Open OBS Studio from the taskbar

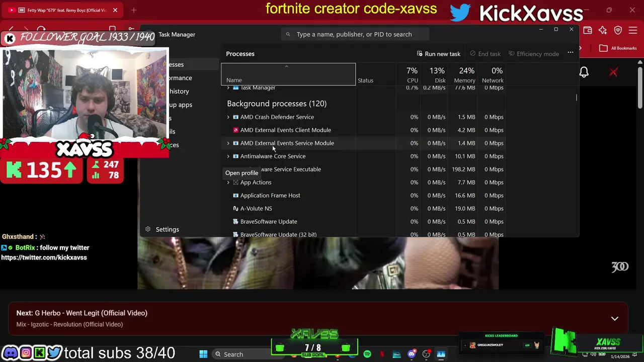point(426,354)
